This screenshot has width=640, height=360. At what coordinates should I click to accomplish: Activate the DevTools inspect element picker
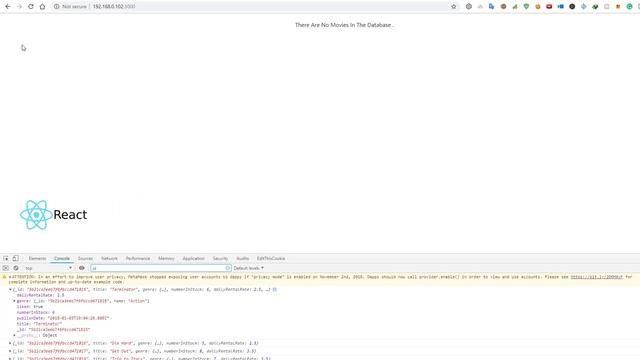click(x=6, y=258)
